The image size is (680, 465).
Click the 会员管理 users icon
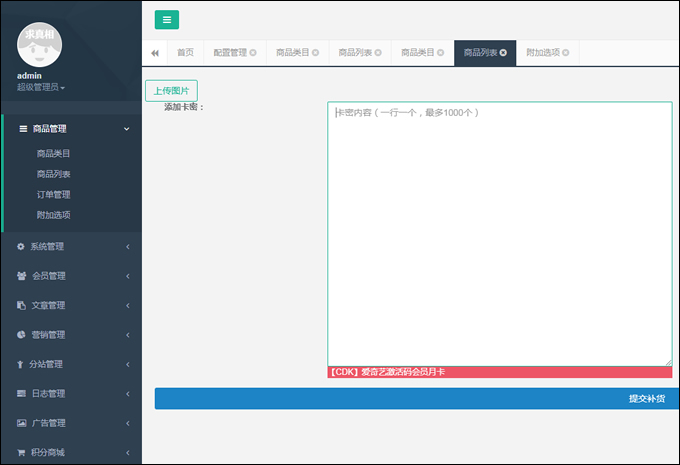point(21,276)
